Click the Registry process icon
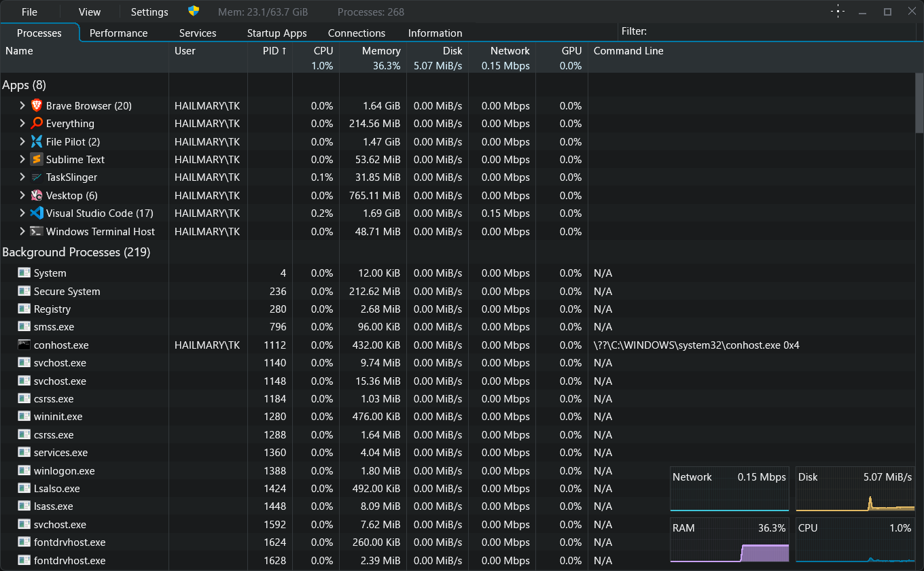This screenshot has height=571, width=924. coord(24,309)
